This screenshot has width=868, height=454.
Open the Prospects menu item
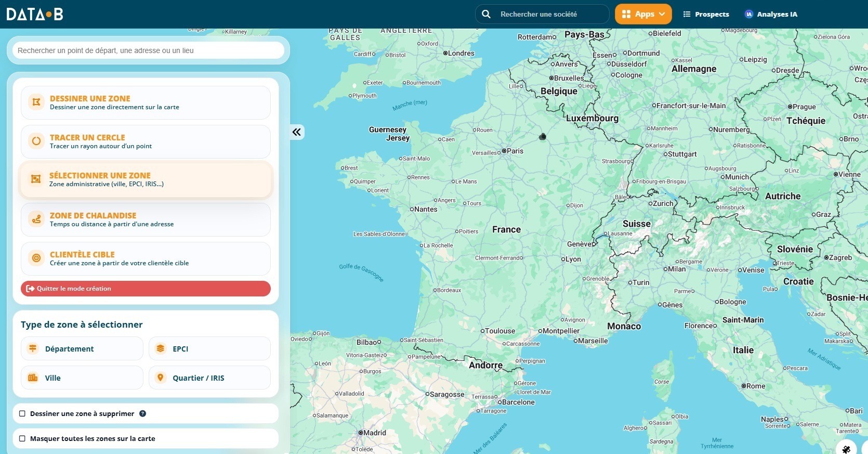point(706,14)
